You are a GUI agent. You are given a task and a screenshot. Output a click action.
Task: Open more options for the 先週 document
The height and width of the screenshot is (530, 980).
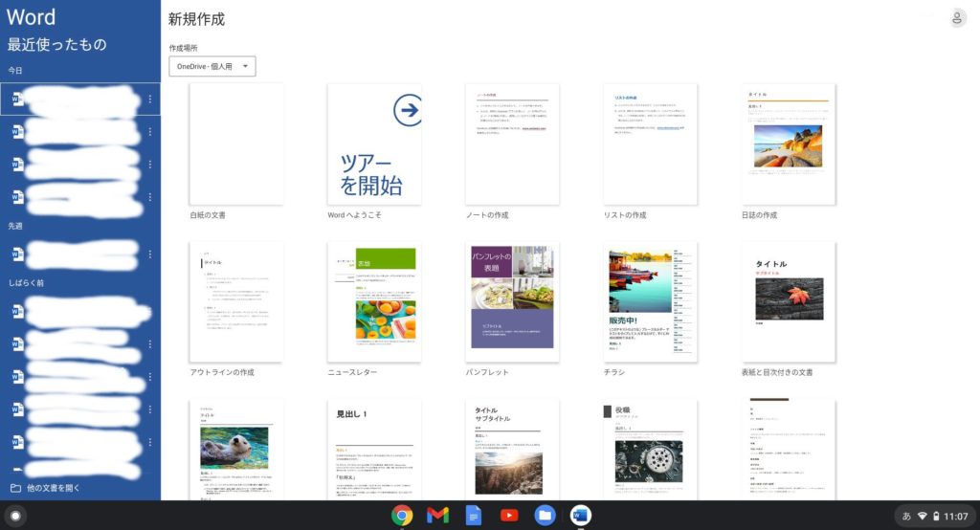pos(150,254)
